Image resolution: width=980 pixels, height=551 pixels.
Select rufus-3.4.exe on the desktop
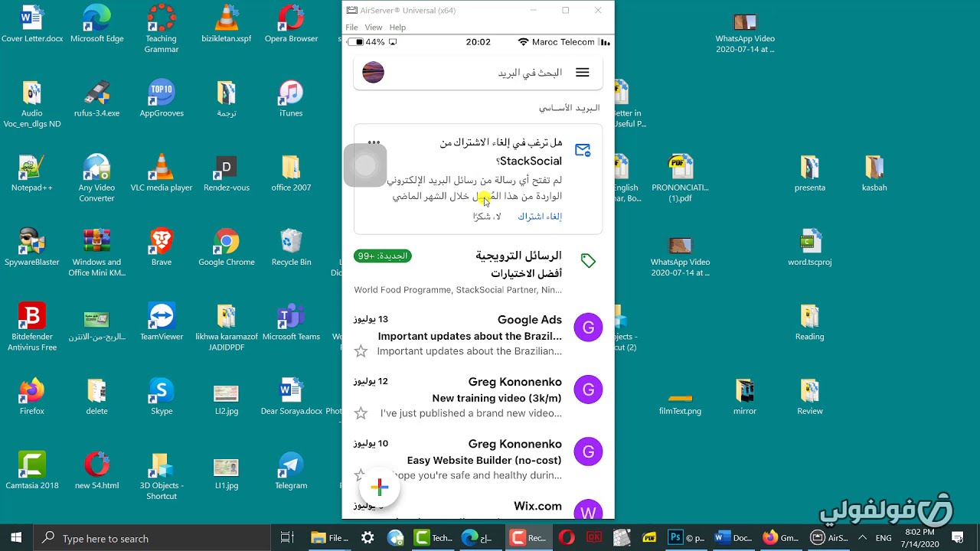click(x=97, y=98)
